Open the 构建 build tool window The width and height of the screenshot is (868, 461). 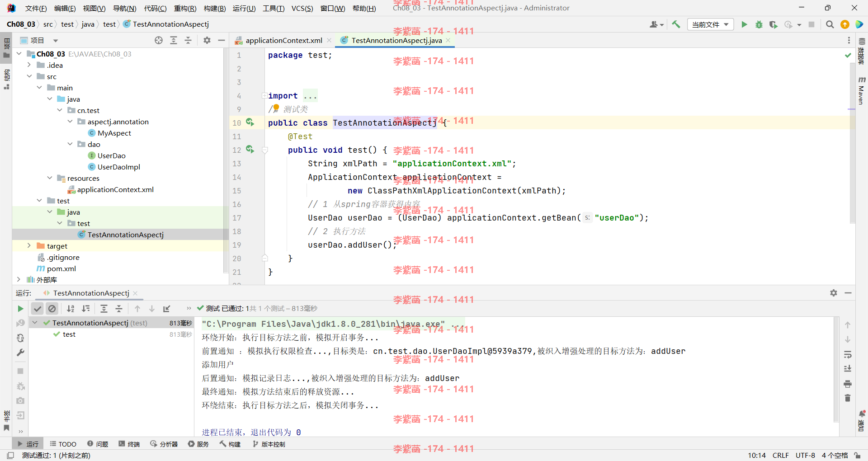point(230,444)
